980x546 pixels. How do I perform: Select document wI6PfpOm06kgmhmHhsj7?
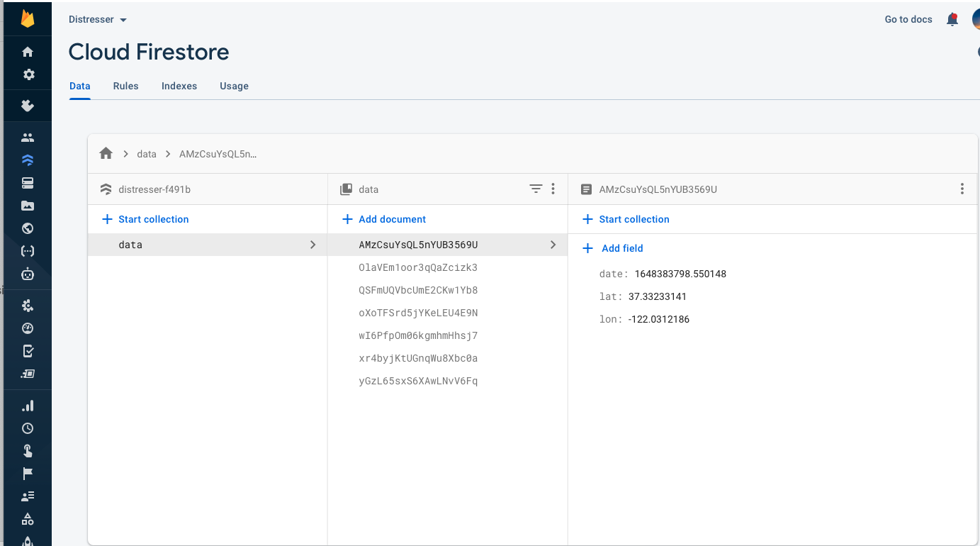tap(418, 335)
